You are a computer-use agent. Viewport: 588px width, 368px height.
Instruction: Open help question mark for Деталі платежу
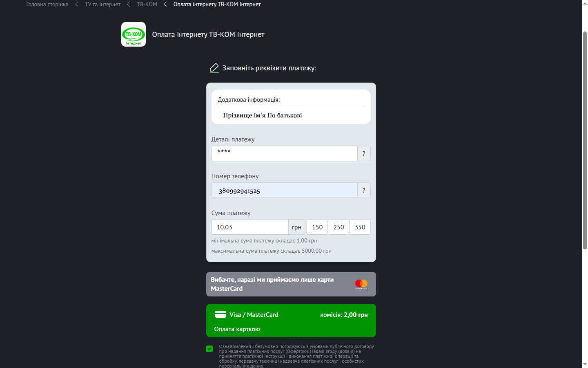tap(364, 153)
